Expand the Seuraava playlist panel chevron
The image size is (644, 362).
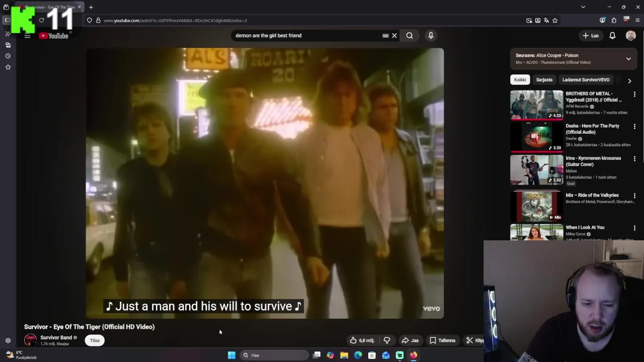click(x=628, y=59)
